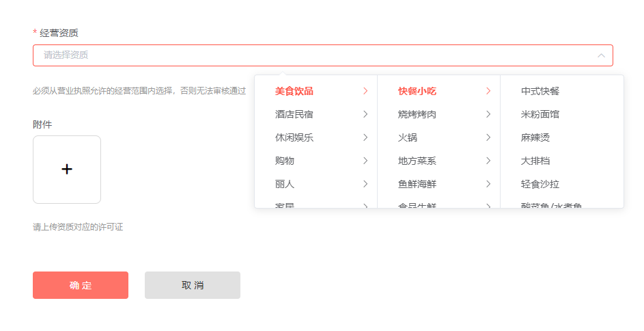Select the 烧烤烤肉 subcategory

pos(417,114)
